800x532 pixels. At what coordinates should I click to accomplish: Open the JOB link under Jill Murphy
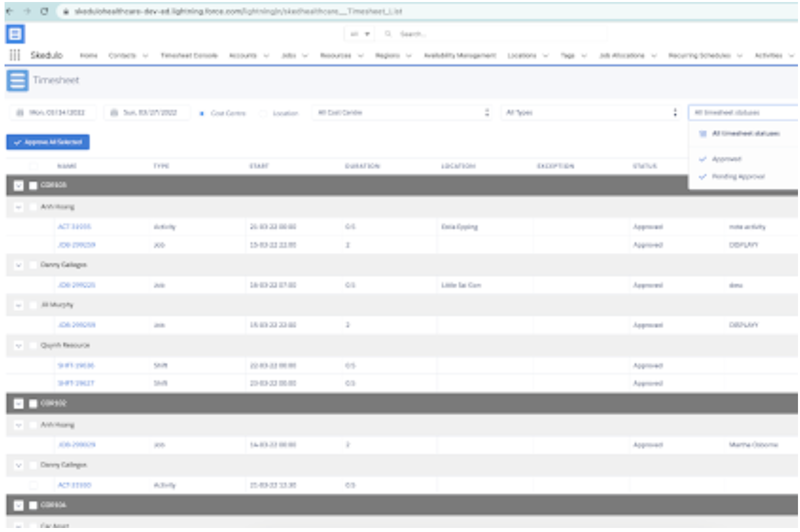[x=76, y=325]
